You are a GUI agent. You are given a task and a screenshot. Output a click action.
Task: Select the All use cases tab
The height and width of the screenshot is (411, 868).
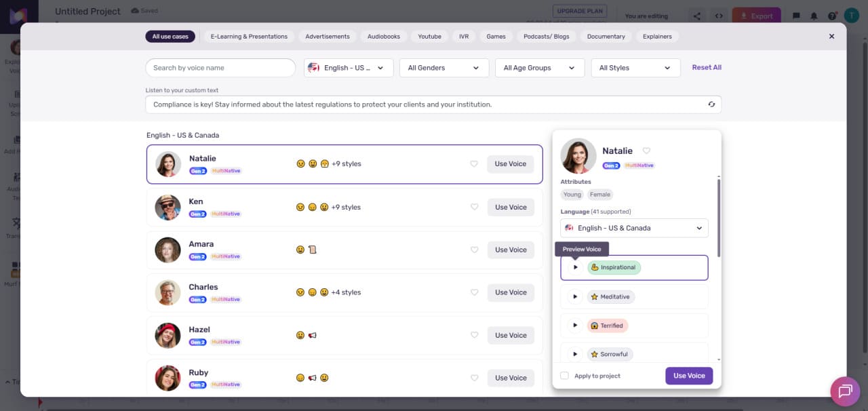click(x=170, y=37)
